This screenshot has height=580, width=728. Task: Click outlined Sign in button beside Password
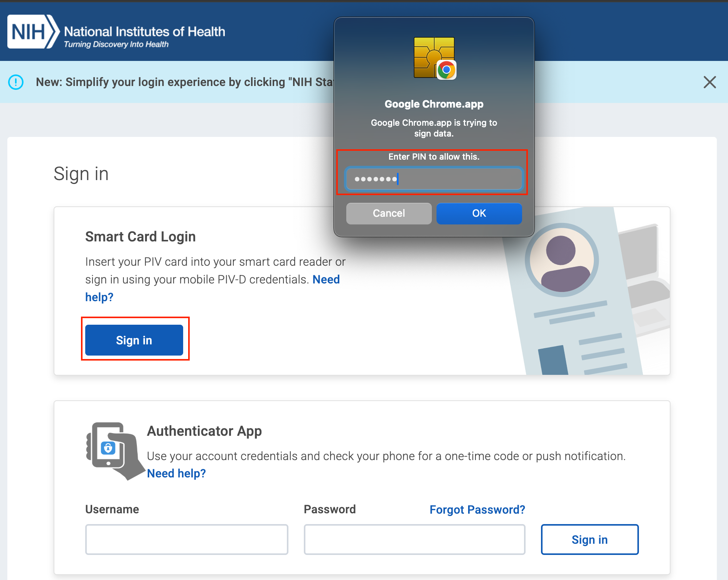coord(589,540)
